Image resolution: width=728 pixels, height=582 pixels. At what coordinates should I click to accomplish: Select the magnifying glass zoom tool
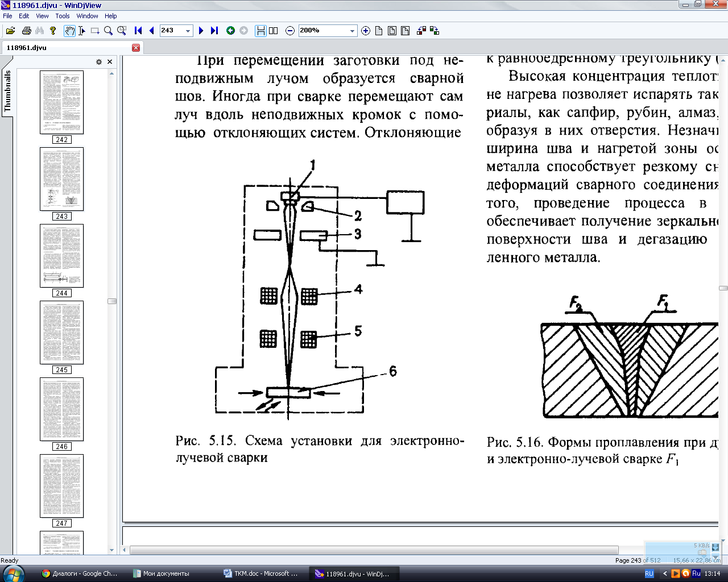tap(108, 31)
